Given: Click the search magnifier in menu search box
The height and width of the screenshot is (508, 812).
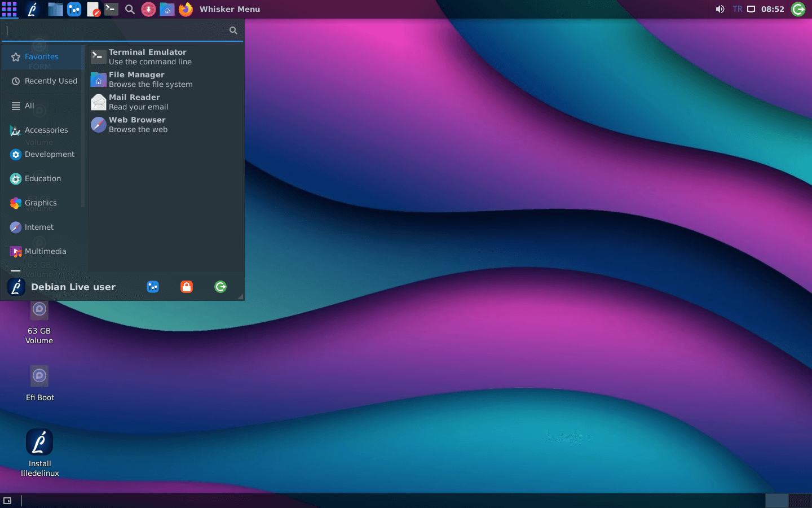Looking at the screenshot, I should pos(233,30).
